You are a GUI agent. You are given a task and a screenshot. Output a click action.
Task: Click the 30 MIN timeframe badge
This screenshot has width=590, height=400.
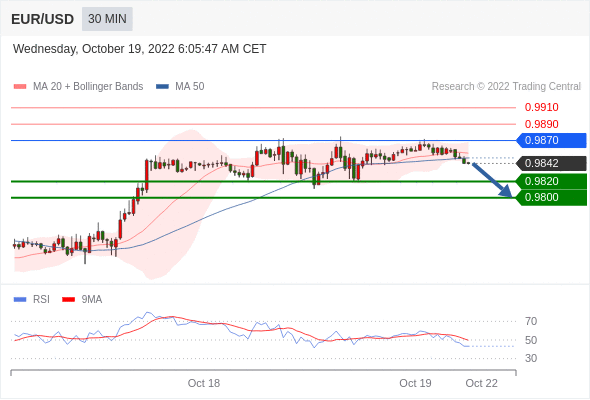[107, 19]
